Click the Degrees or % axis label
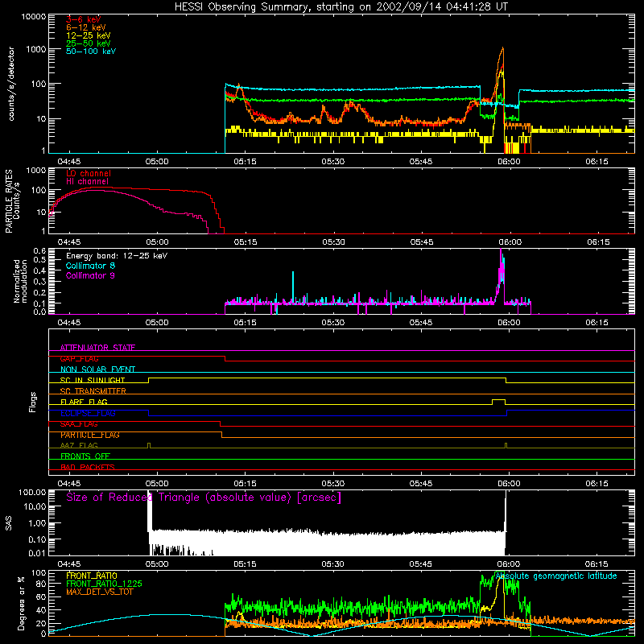Viewport: 644px width, 644px height. [x=21, y=603]
